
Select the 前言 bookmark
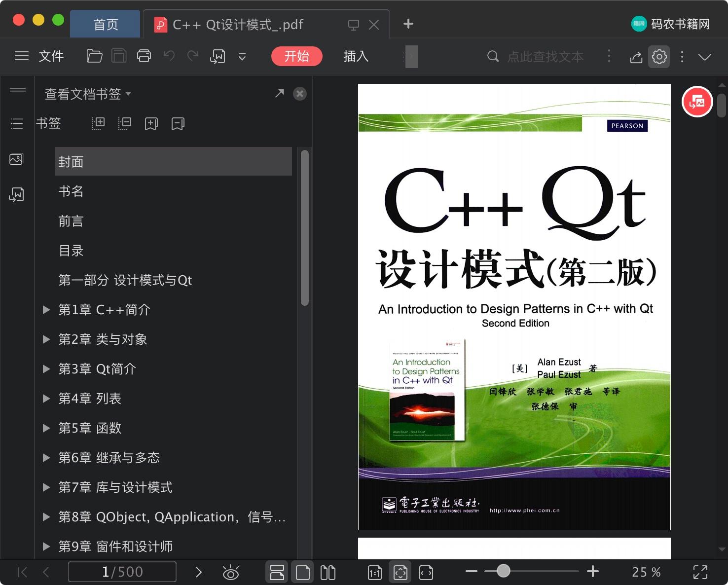(71, 221)
